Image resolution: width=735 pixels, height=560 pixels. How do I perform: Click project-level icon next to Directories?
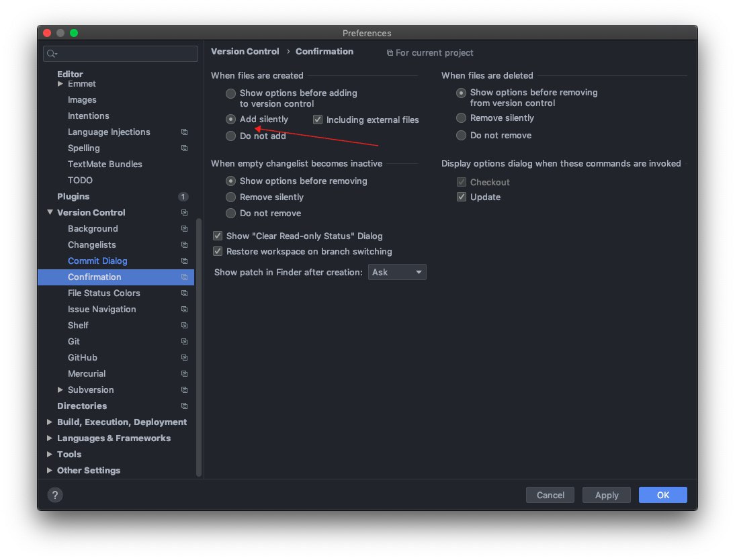[x=184, y=406]
